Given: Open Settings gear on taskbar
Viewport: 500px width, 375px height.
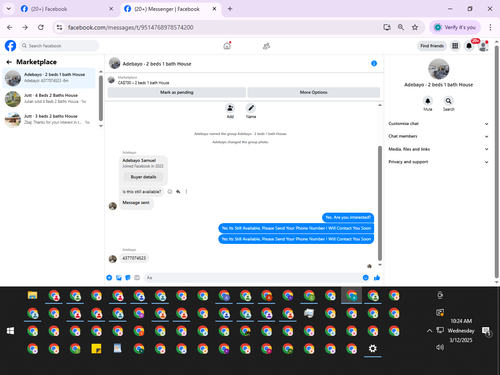Looking at the screenshot, I should (x=373, y=348).
